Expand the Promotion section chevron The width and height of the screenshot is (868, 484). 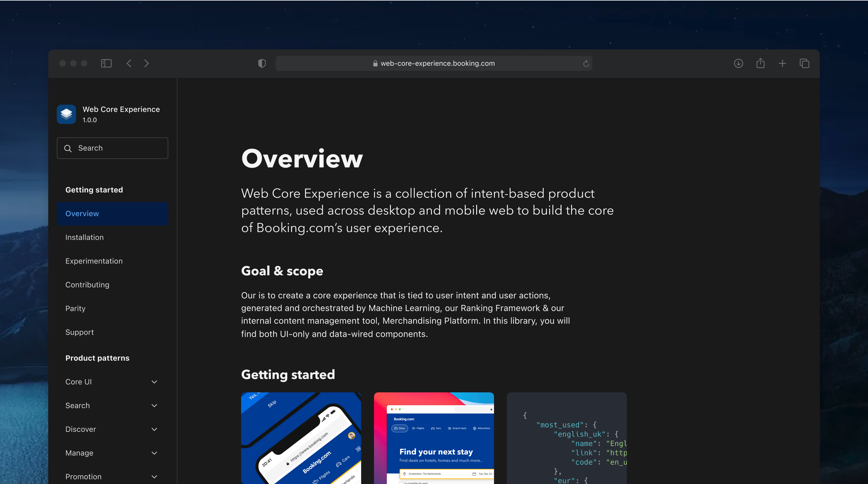[154, 476]
